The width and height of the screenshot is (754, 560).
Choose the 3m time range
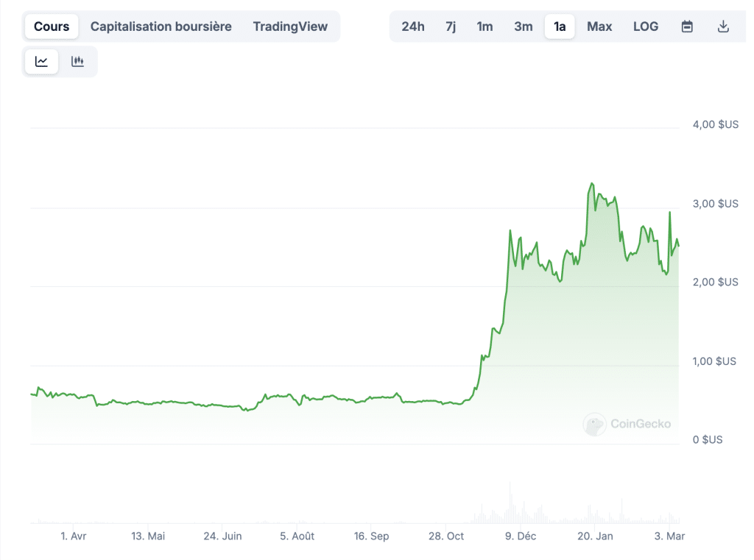524,26
